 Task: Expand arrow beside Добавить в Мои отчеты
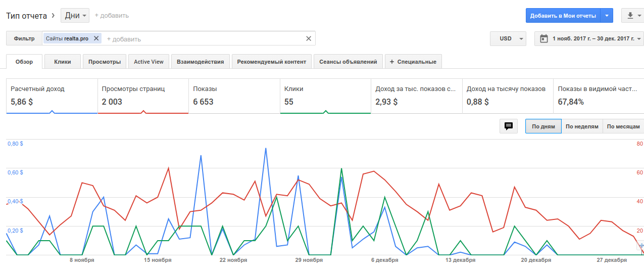coord(607,16)
